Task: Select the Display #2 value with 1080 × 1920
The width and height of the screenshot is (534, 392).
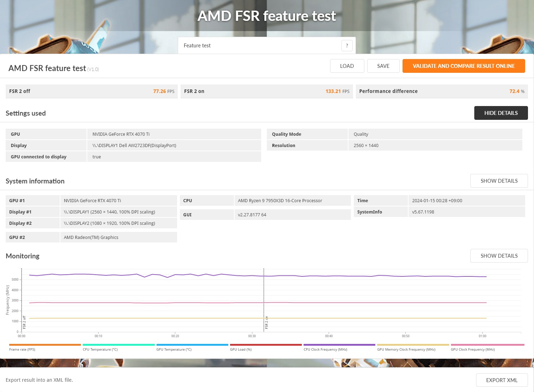Action: click(109, 223)
